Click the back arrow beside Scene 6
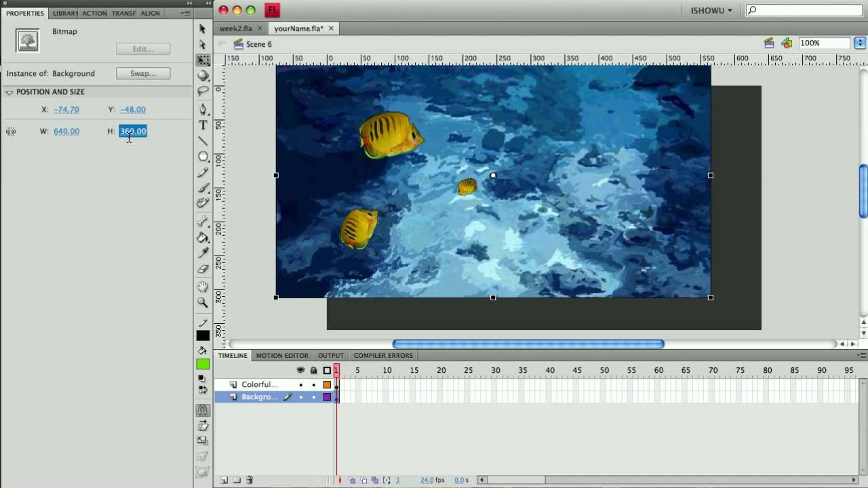The width and height of the screenshot is (868, 488). pyautogui.click(x=222, y=44)
